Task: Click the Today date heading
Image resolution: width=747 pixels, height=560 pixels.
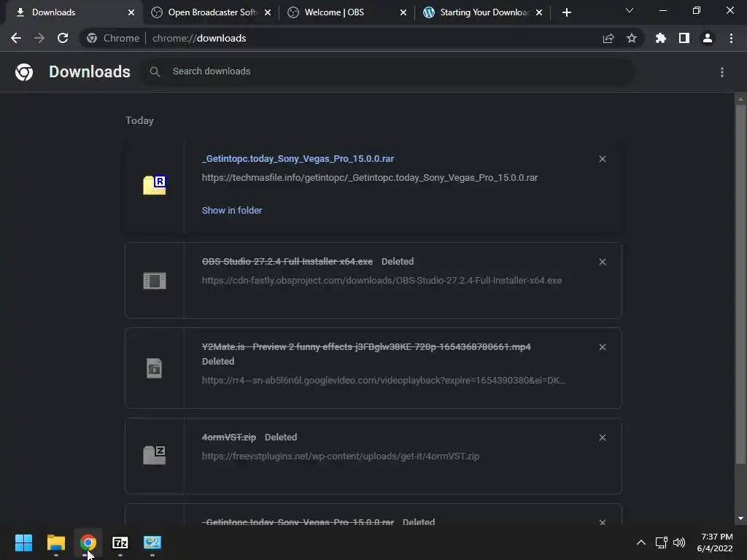Action: [139, 120]
